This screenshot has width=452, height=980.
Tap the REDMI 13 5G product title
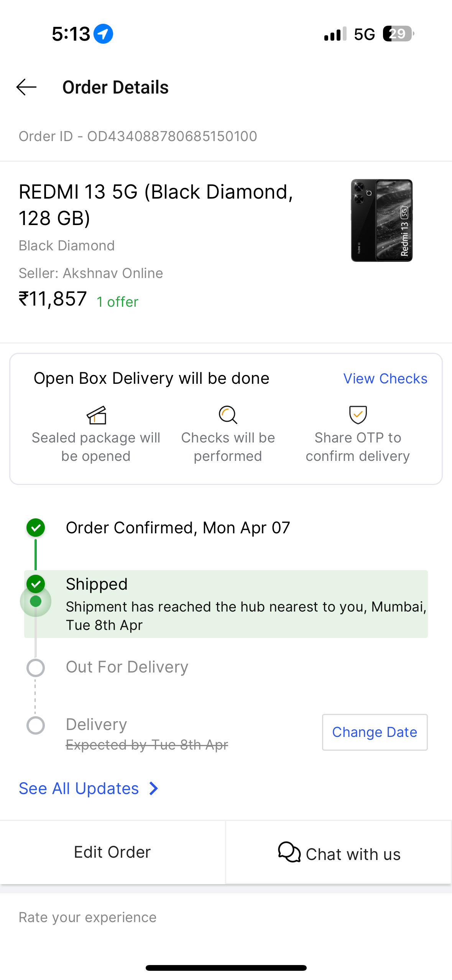point(156,205)
